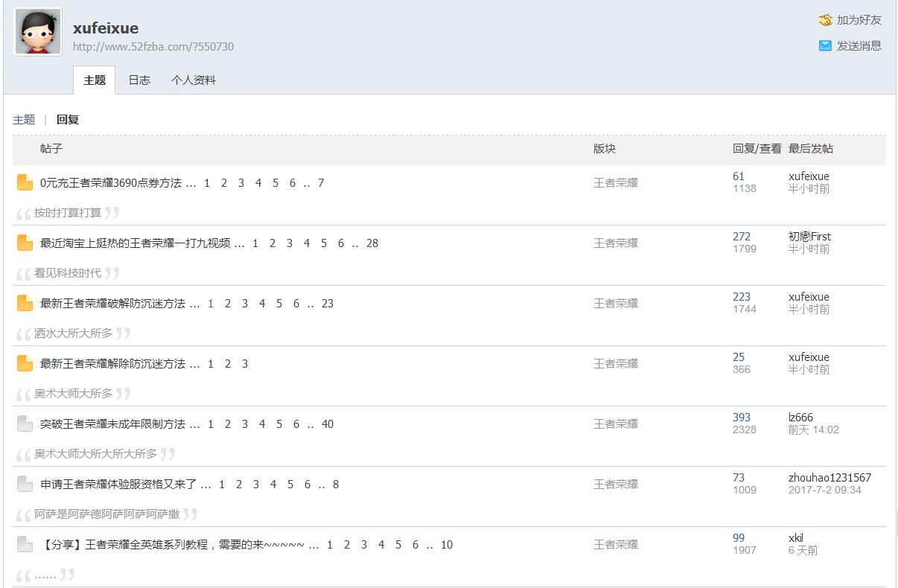This screenshot has height=588, width=898.
Task: Click reply excerpt 洒水大所大所多
Action: pos(74,333)
